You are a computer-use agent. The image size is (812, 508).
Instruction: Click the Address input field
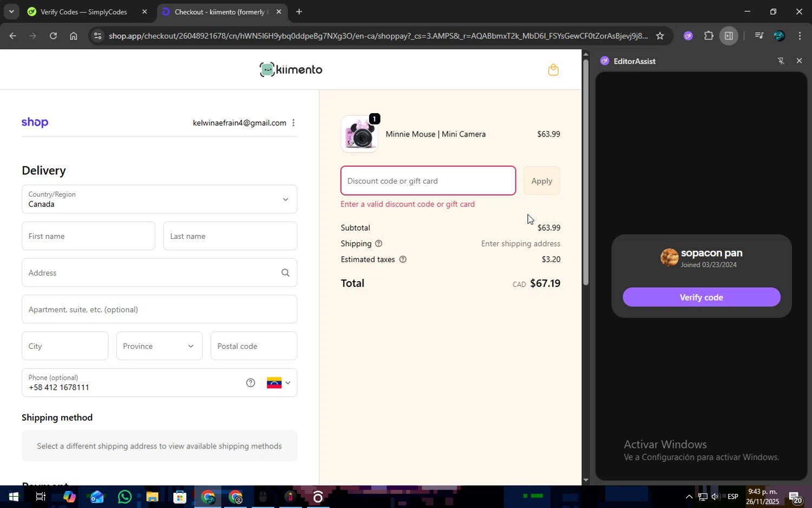pos(159,273)
